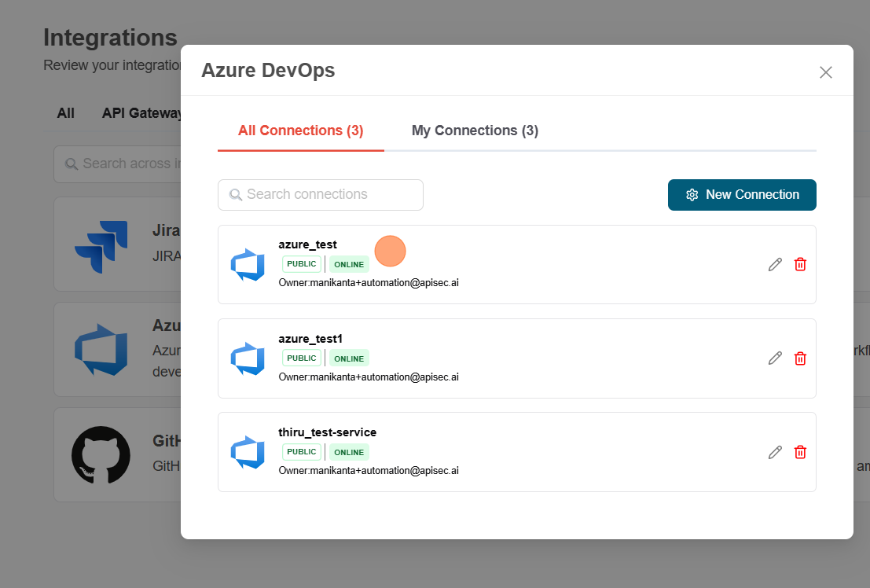870x588 pixels.
Task: Click the ONLINE badge on thiru_test-service
Action: click(x=349, y=452)
